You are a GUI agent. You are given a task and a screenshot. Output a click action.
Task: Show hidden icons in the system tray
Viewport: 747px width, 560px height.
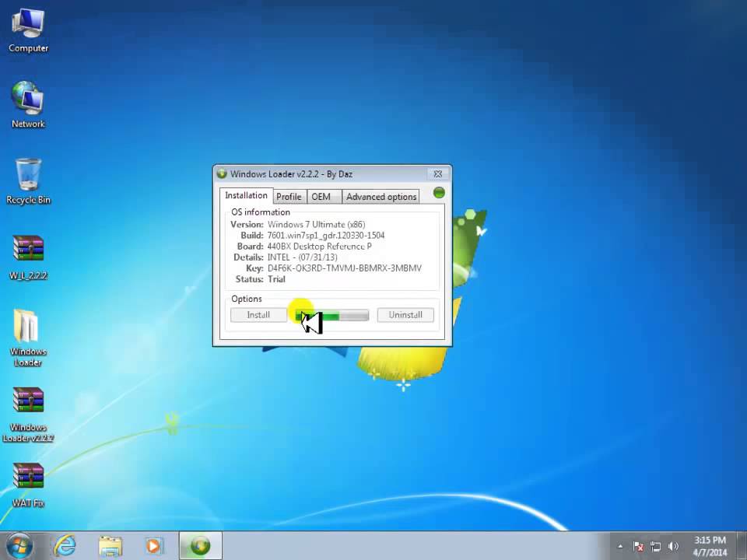pyautogui.click(x=620, y=547)
